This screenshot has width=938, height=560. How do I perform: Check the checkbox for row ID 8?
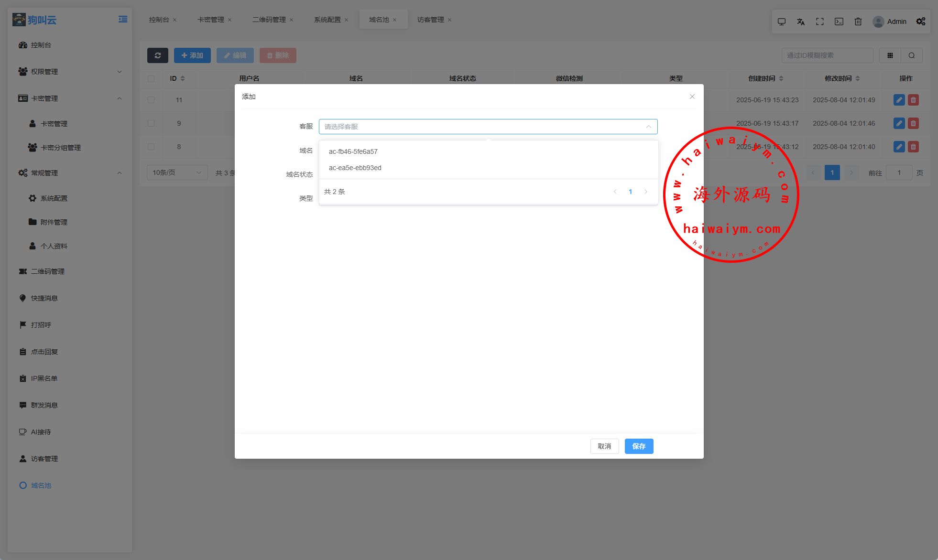(151, 147)
